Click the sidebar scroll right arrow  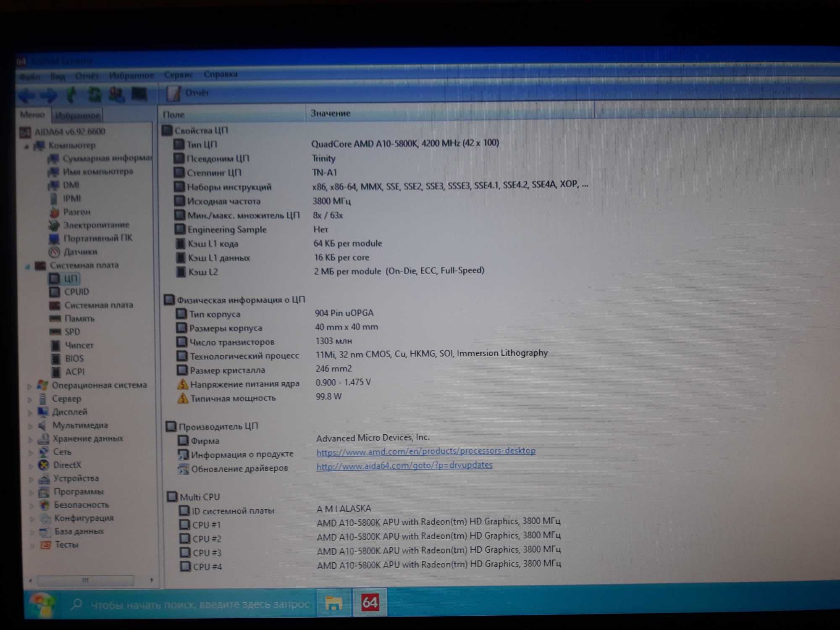point(152,580)
